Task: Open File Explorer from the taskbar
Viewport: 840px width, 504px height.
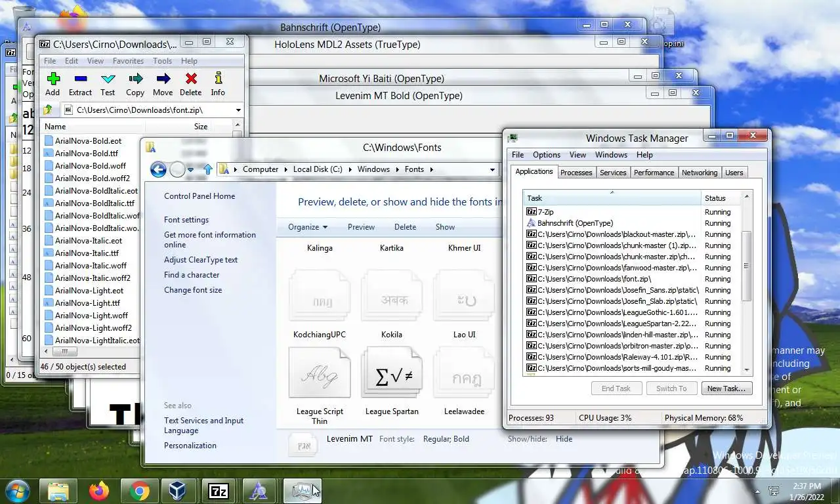Action: 58,491
